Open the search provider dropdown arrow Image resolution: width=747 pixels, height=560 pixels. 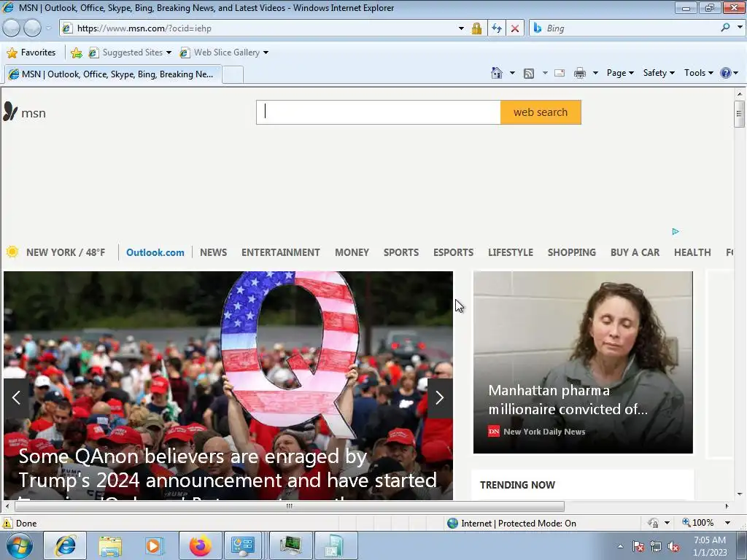(x=740, y=28)
